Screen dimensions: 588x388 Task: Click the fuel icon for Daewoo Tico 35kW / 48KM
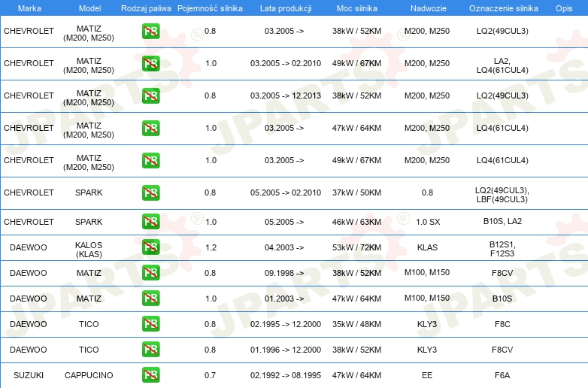(x=150, y=324)
